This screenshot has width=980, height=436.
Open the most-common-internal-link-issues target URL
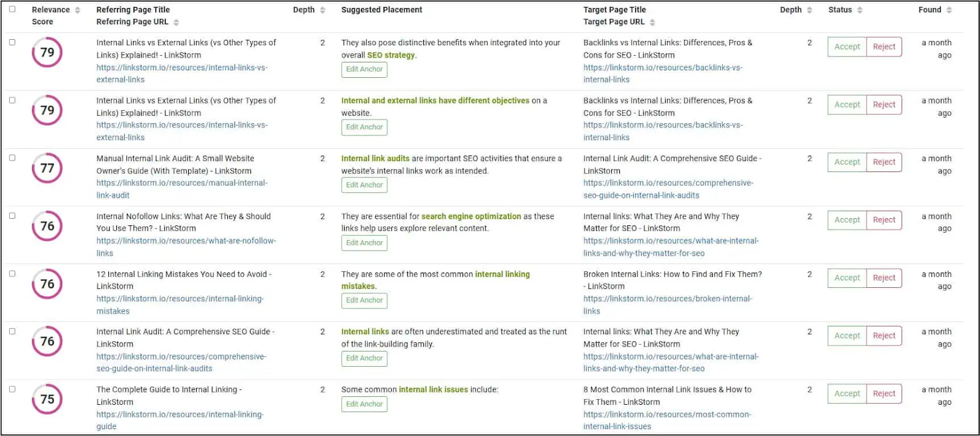(x=667, y=421)
